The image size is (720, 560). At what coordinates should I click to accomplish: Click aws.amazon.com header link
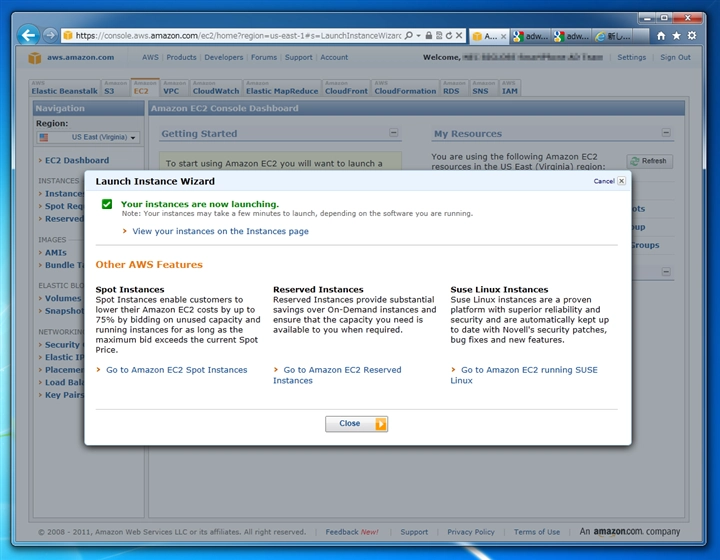click(x=80, y=57)
